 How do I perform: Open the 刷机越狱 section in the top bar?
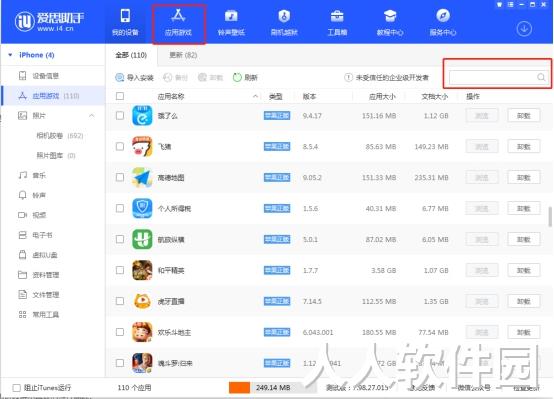click(284, 23)
